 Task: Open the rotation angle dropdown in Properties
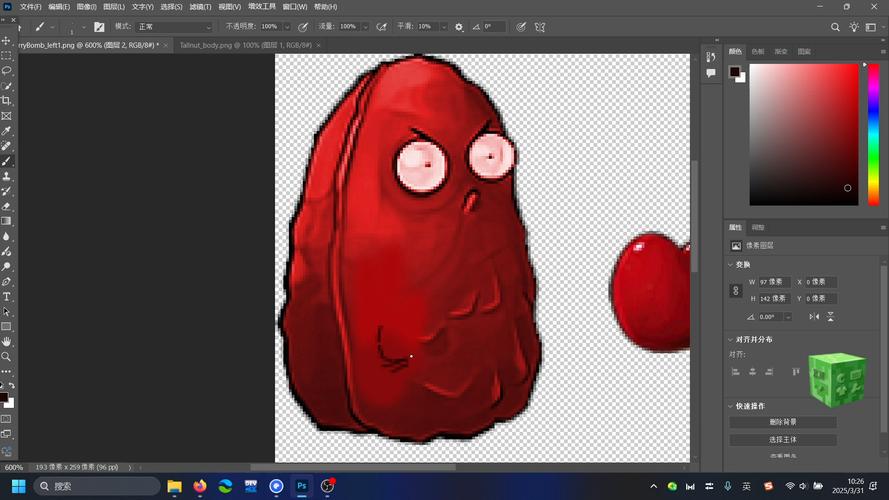pyautogui.click(x=788, y=317)
